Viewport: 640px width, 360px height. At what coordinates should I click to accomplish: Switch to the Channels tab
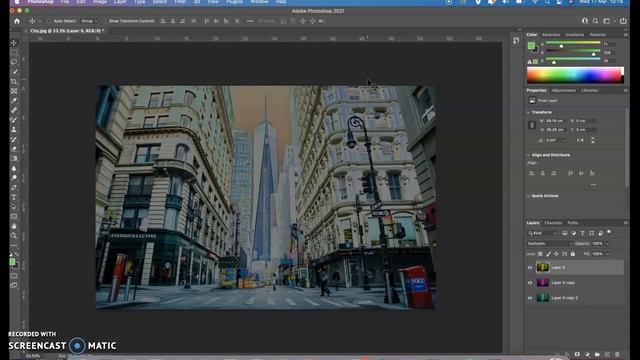point(553,223)
